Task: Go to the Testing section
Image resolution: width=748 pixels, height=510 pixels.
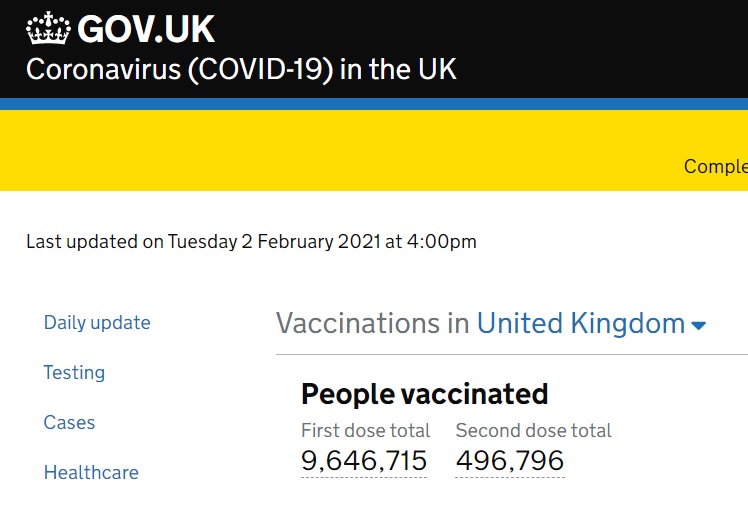Action: pos(74,372)
